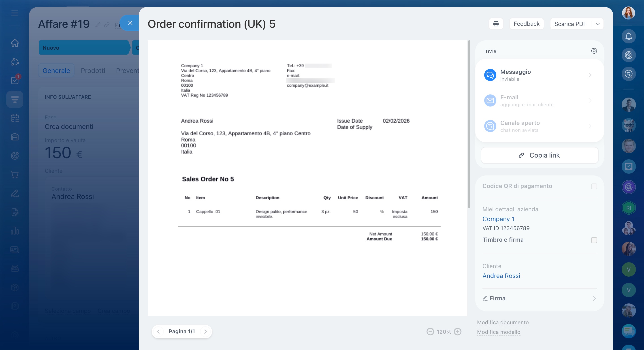Click the print document icon
This screenshot has height=350, width=644.
(496, 24)
